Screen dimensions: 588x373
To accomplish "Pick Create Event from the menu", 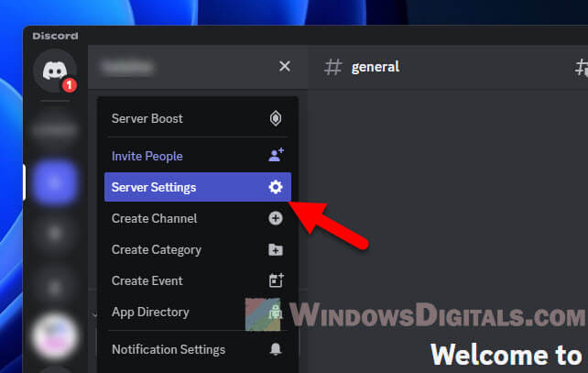I will (x=198, y=280).
